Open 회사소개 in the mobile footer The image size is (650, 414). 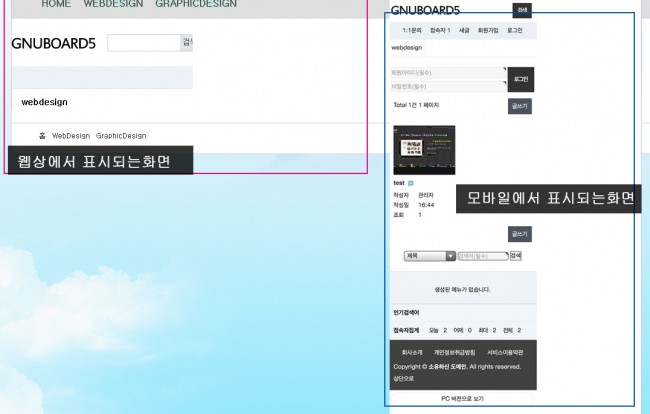tap(412, 352)
